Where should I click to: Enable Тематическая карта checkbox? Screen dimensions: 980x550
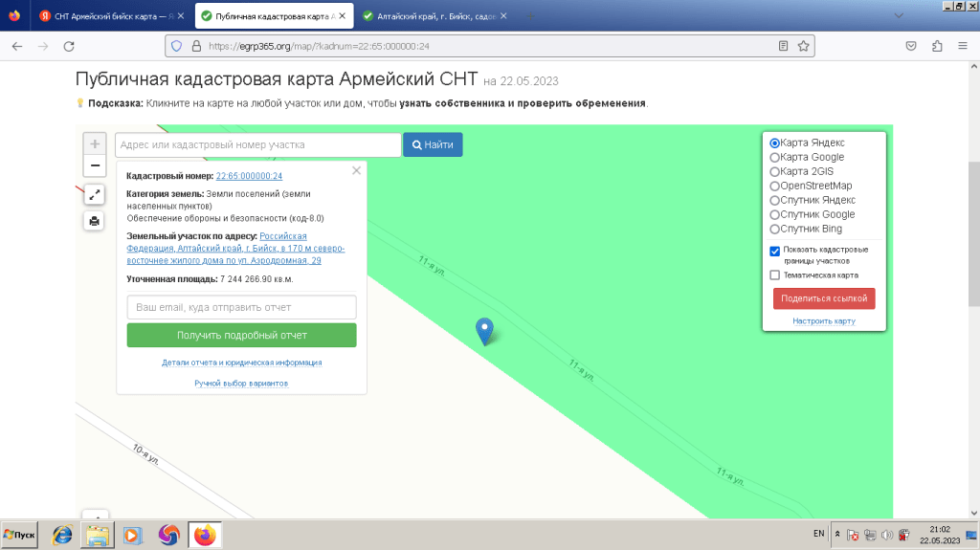(x=775, y=275)
